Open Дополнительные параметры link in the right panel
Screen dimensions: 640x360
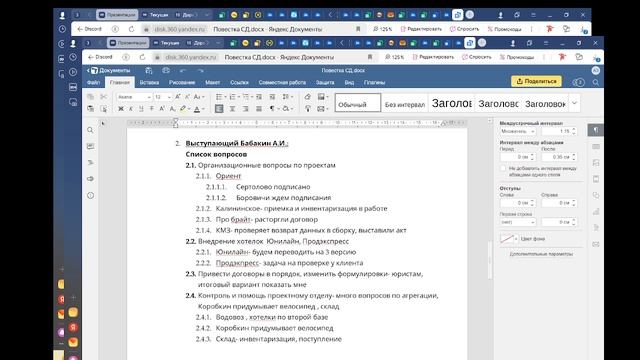541,254
